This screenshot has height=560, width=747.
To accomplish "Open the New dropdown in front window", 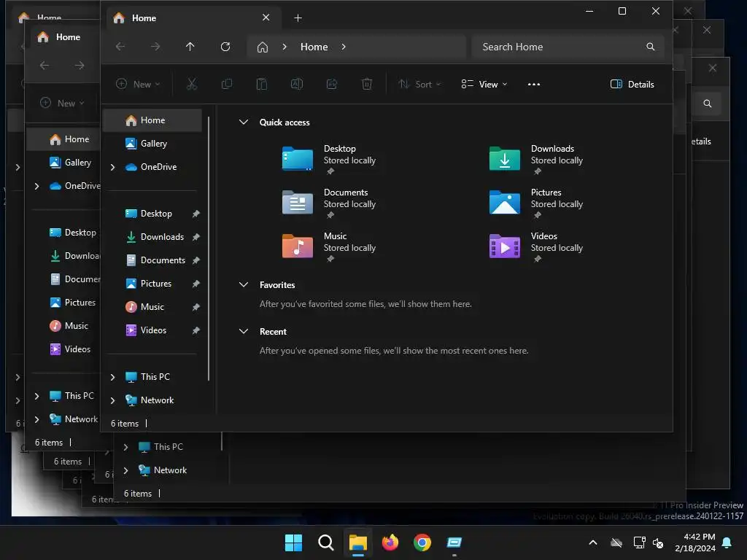I will [138, 85].
